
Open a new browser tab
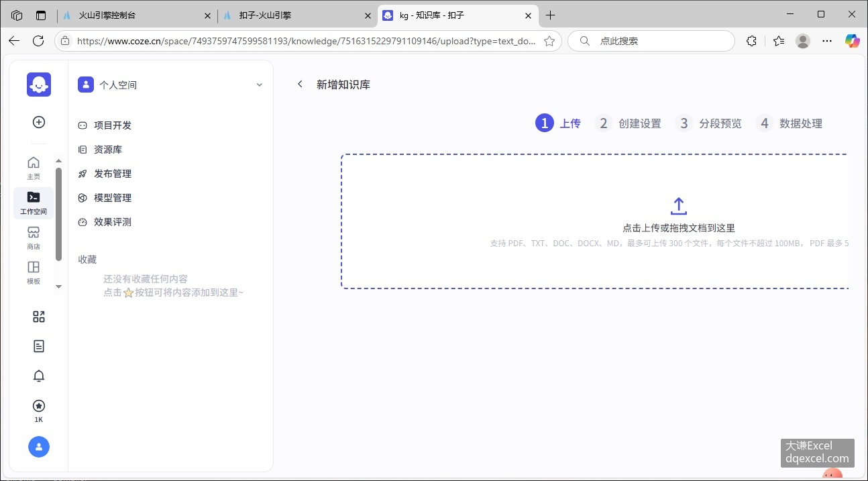551,15
